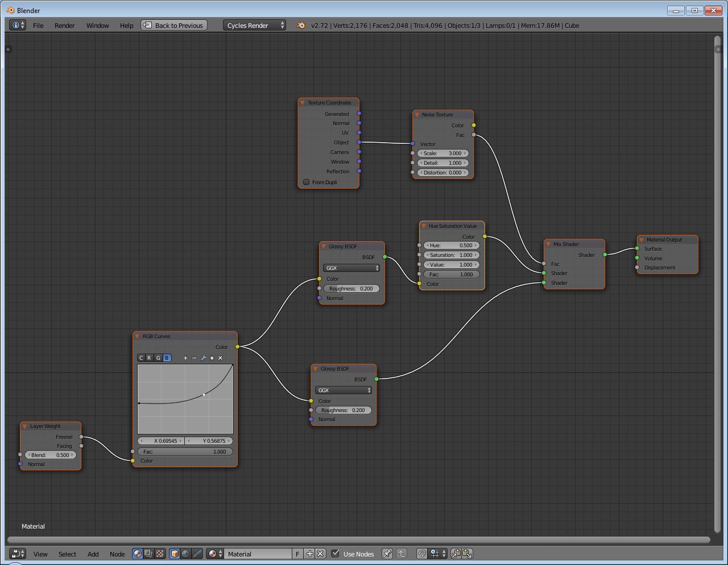Screen dimensions: 728x565
Task: Open the Add menu in node editor
Action: pos(93,554)
